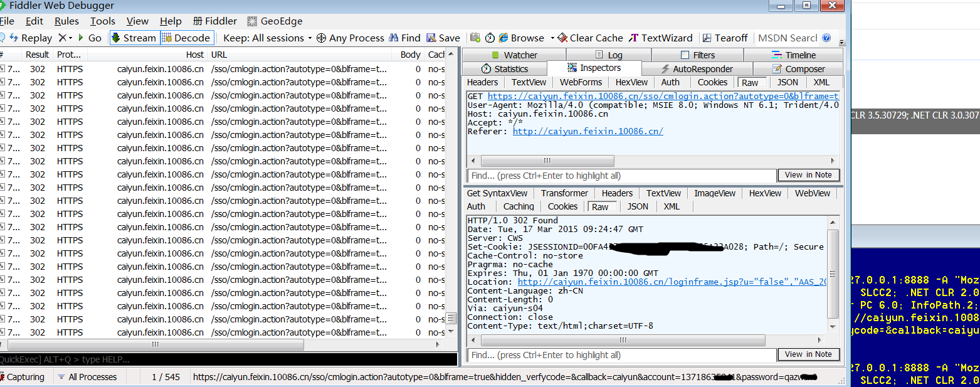
Task: Expand the Browse dropdown arrow
Action: (552, 38)
